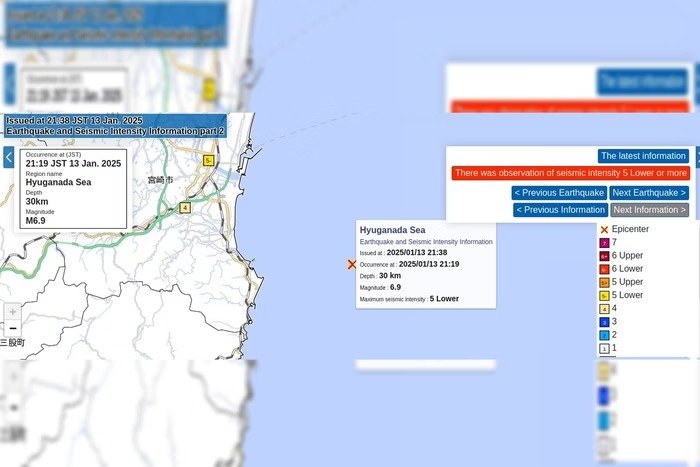Click the Epicenter legend X icon

coord(604,230)
